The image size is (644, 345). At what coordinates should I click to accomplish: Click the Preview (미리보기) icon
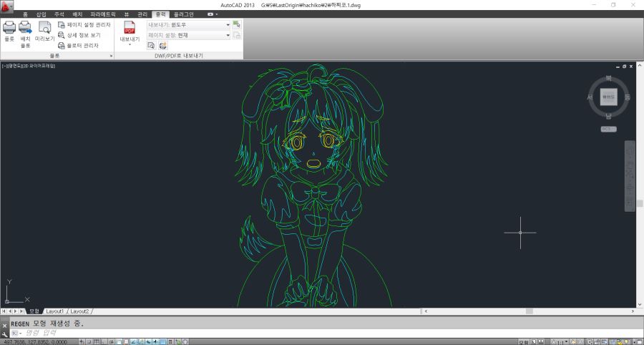point(45,29)
